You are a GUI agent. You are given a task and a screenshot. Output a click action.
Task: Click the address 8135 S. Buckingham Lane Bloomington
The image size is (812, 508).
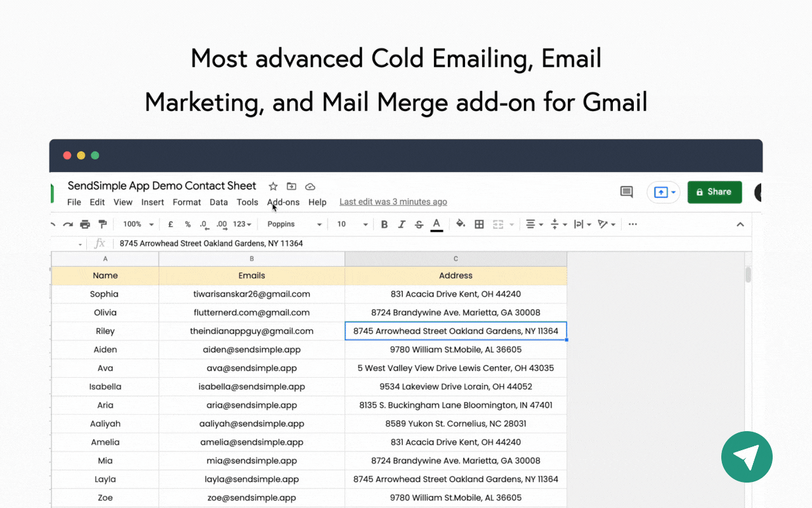(x=455, y=405)
